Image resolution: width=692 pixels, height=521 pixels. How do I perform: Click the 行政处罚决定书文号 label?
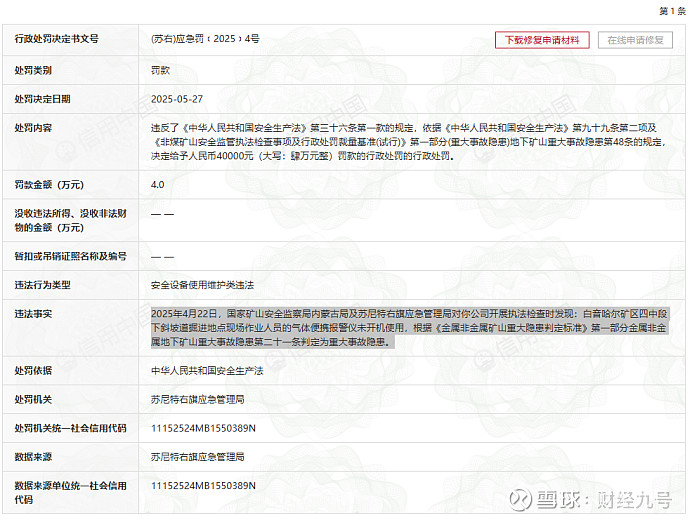pyautogui.click(x=56, y=39)
